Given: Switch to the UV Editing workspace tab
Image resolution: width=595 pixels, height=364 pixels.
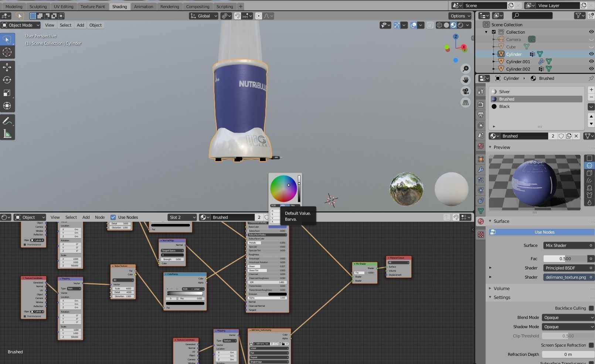Looking at the screenshot, I should [x=64, y=6].
